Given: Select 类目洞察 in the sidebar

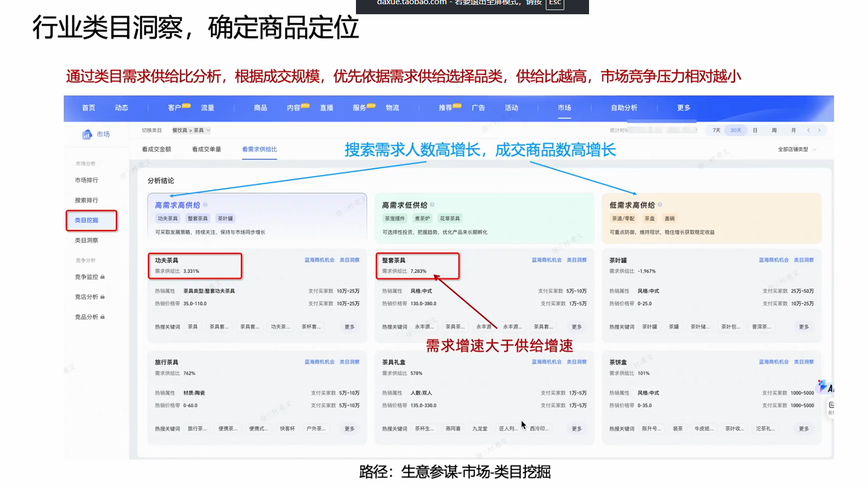Looking at the screenshot, I should tap(86, 240).
